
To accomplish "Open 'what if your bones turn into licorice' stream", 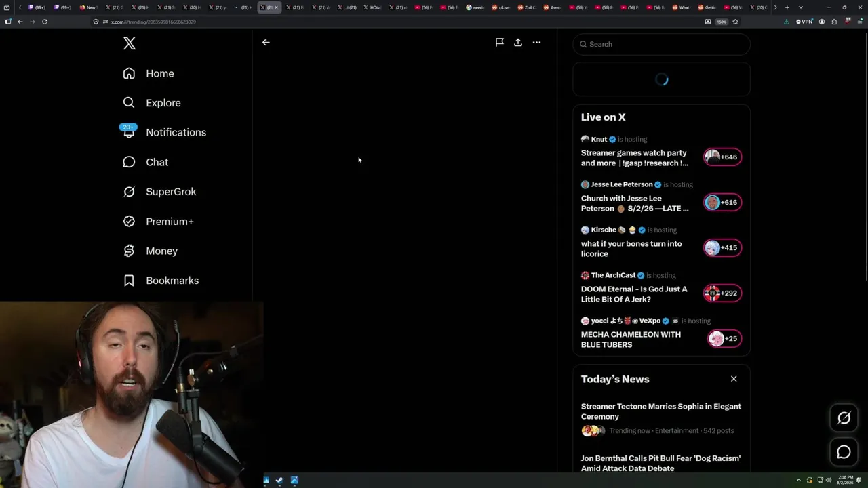I will [x=631, y=249].
